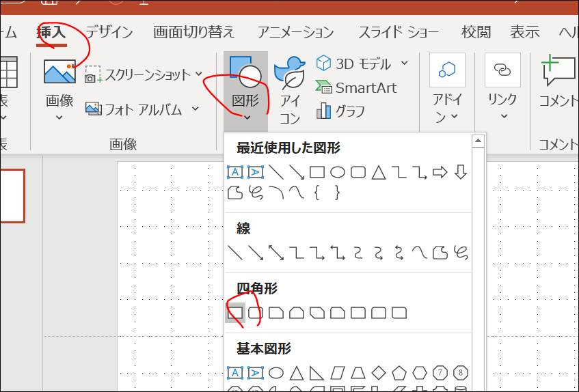This screenshot has height=392, width=579.
Task: Pick the rounded rectangle under 四角形
Action: coord(256,313)
